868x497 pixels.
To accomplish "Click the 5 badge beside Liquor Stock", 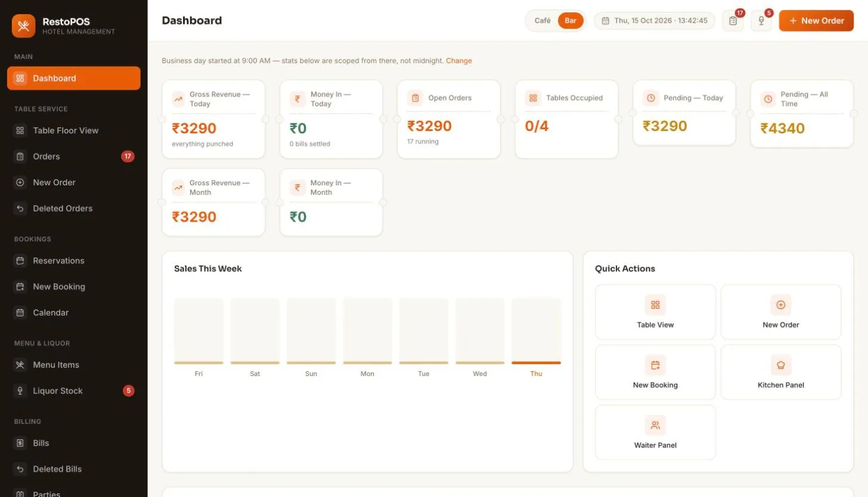I will coord(128,391).
